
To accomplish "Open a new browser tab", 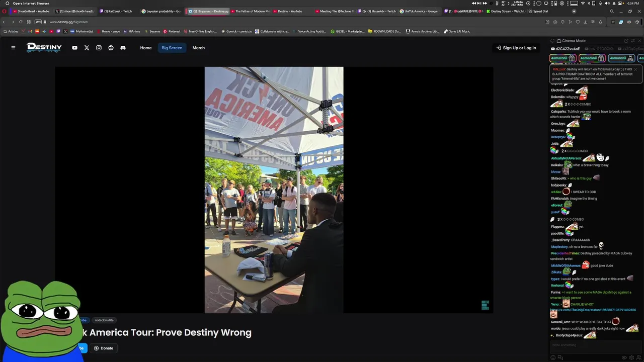I will click(x=574, y=11).
